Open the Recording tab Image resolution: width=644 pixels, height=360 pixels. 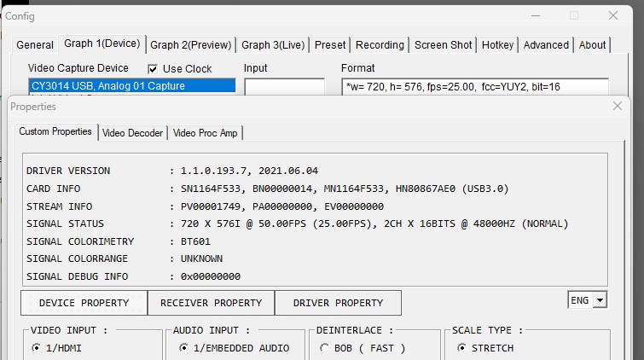coord(380,45)
